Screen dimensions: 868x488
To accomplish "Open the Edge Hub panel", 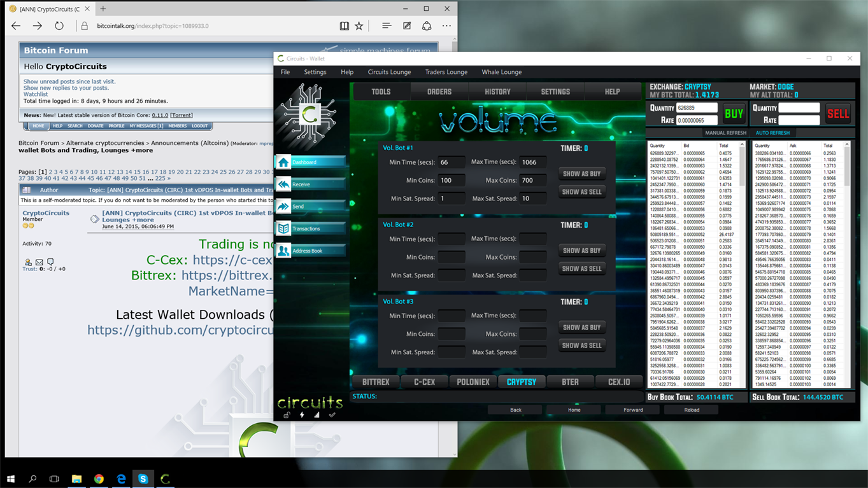I will click(386, 26).
